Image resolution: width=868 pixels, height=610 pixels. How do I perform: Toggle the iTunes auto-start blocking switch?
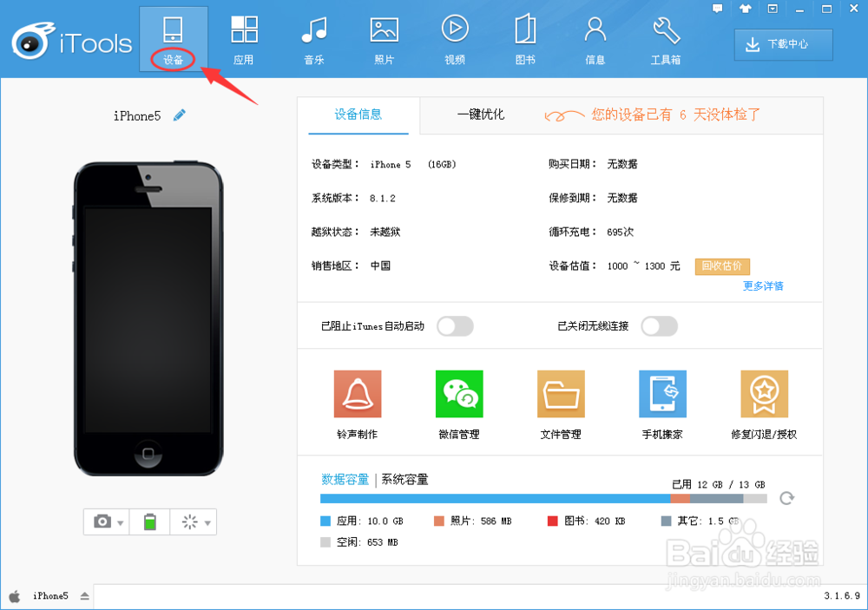tap(454, 325)
